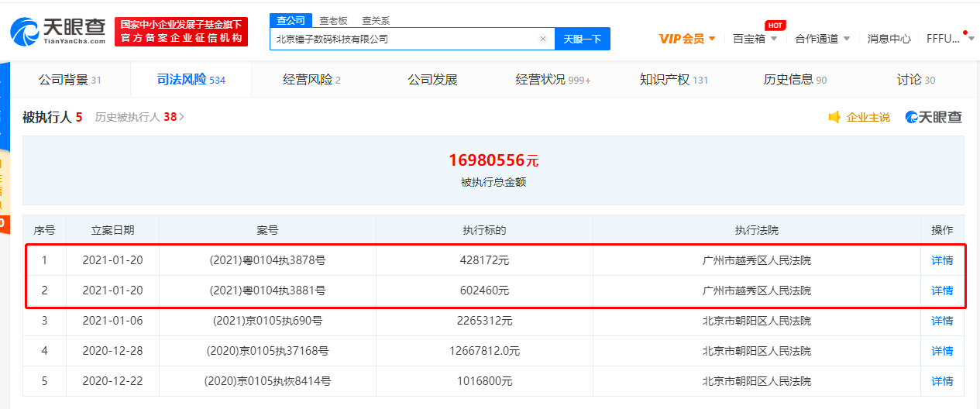Expand the 百宝箱 menu
The height and width of the screenshot is (409, 980).
pyautogui.click(x=755, y=39)
